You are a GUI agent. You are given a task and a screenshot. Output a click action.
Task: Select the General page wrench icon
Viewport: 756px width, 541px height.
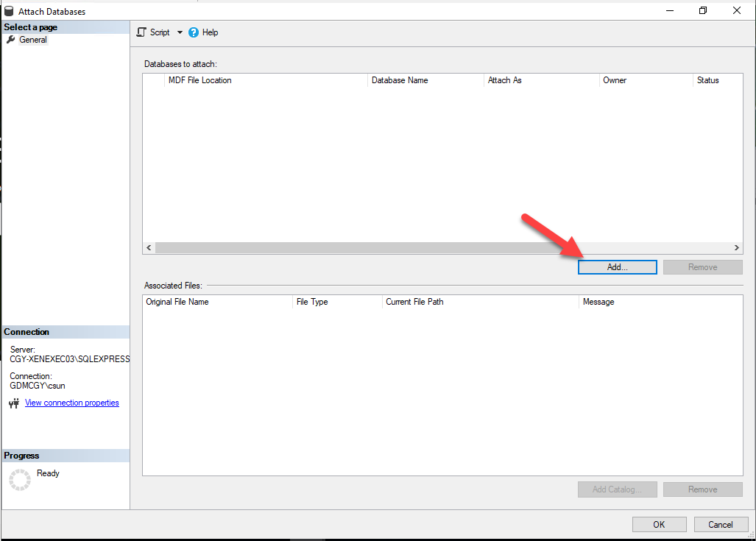pyautogui.click(x=10, y=40)
